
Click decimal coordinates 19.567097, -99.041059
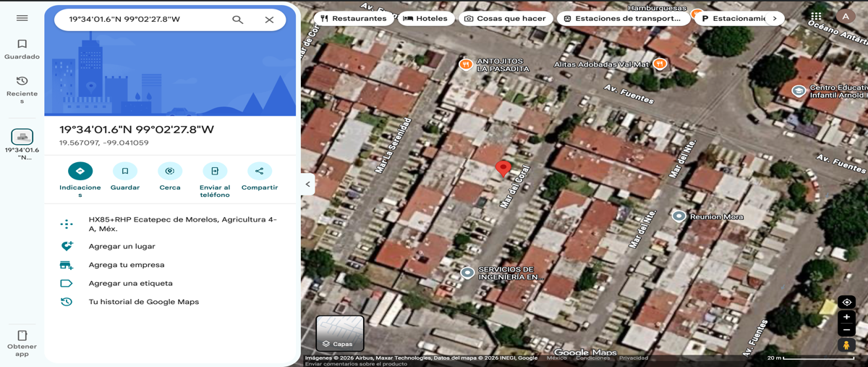[104, 143]
